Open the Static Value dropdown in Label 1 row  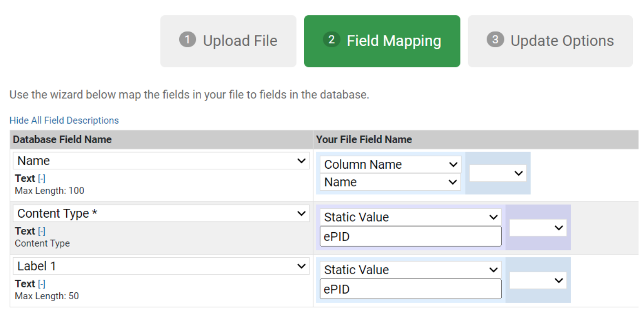click(x=411, y=270)
